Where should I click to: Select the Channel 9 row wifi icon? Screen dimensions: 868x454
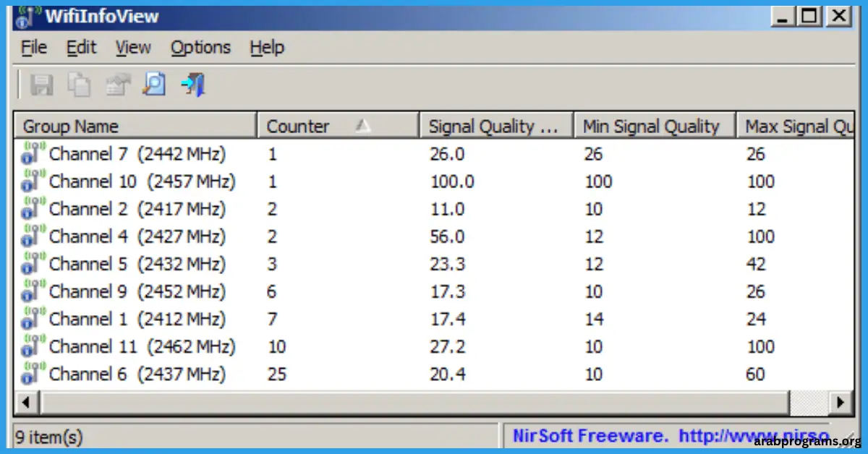tap(33, 292)
